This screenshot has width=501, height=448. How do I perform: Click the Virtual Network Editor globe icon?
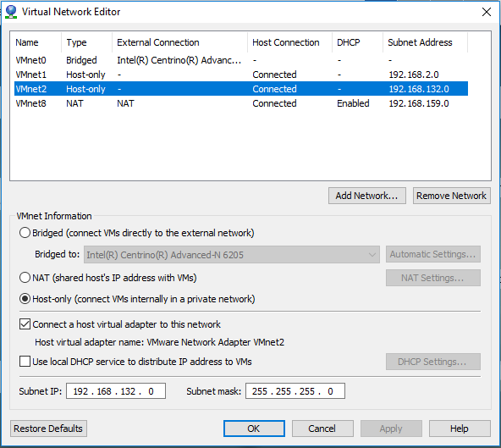[x=11, y=12]
